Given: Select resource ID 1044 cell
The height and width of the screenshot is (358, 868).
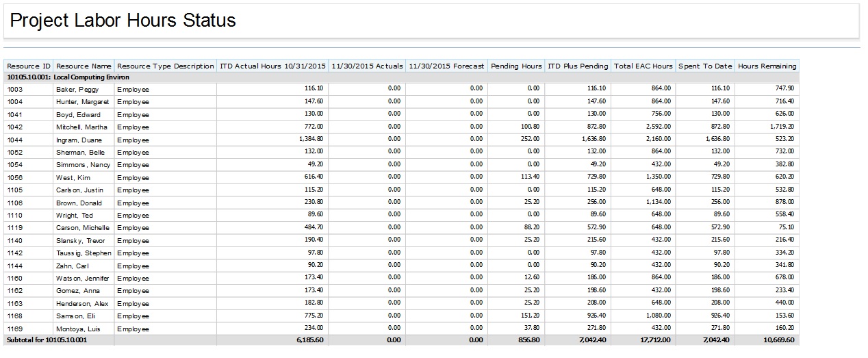Looking at the screenshot, I should [15, 140].
